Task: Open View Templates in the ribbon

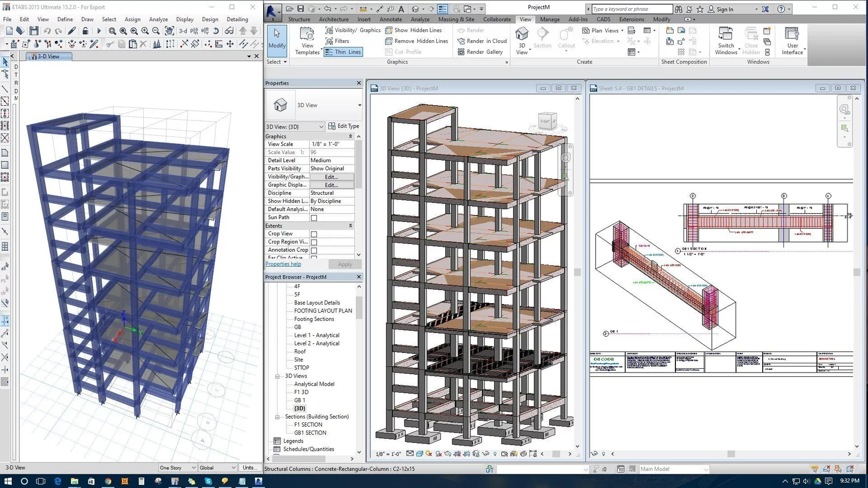Action: [x=307, y=41]
